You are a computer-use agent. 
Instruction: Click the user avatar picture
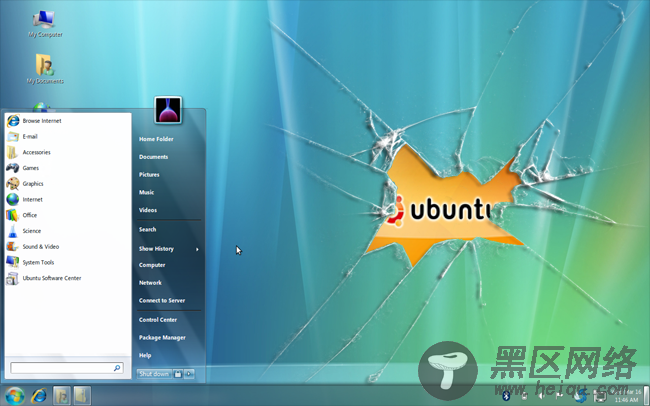(x=168, y=110)
